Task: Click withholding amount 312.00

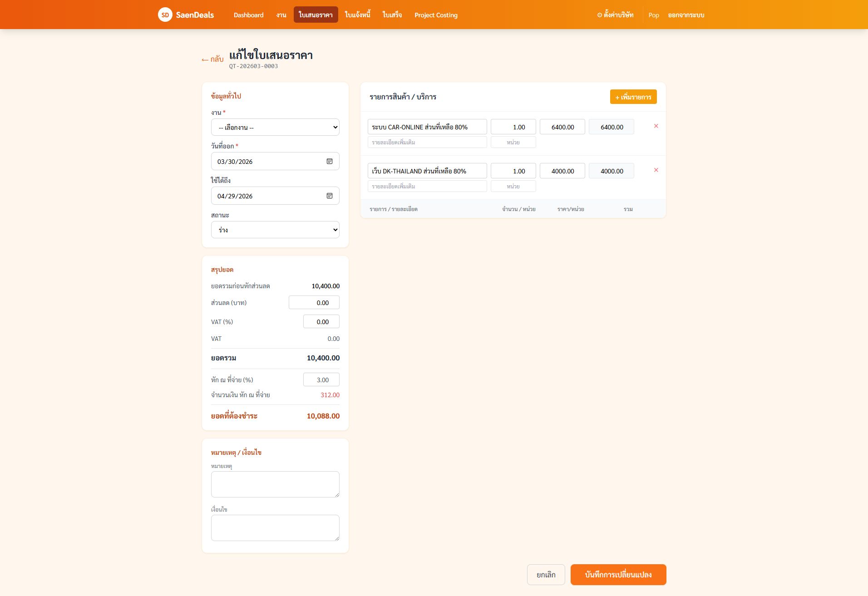Action: (330, 395)
